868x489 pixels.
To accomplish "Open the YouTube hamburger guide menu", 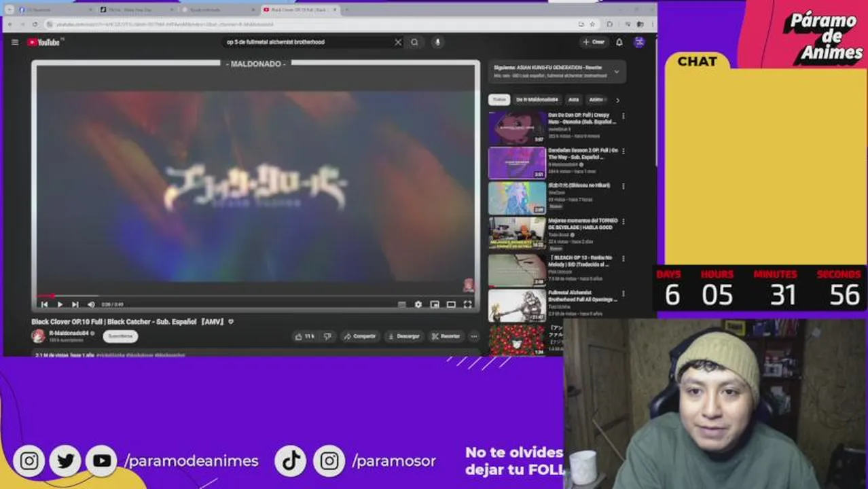I will click(x=15, y=42).
